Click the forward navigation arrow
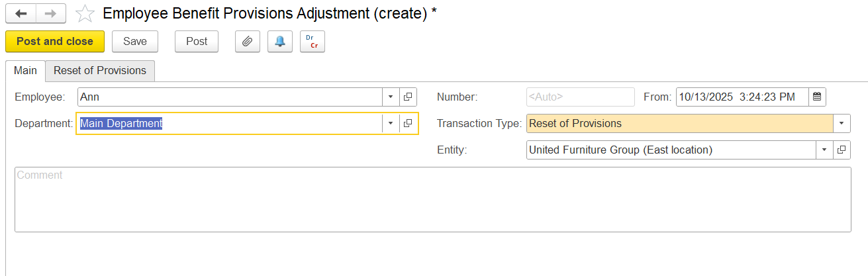 [51, 13]
